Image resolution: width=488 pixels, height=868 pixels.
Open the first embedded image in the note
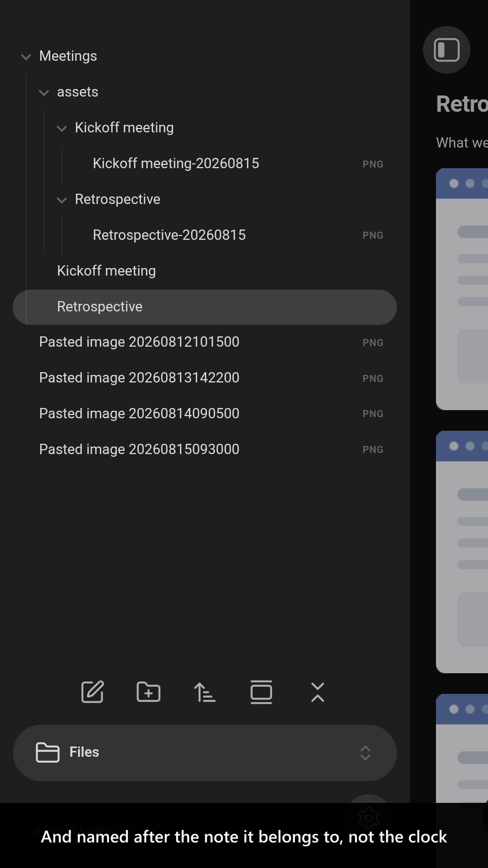pos(462,289)
